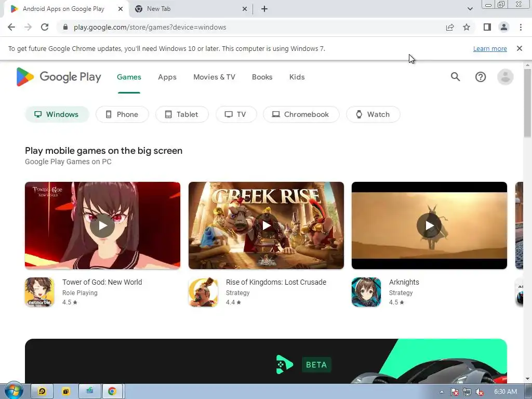Close the Android Apps on Google Play tab
Image resolution: width=532 pixels, height=399 pixels.
click(121, 9)
